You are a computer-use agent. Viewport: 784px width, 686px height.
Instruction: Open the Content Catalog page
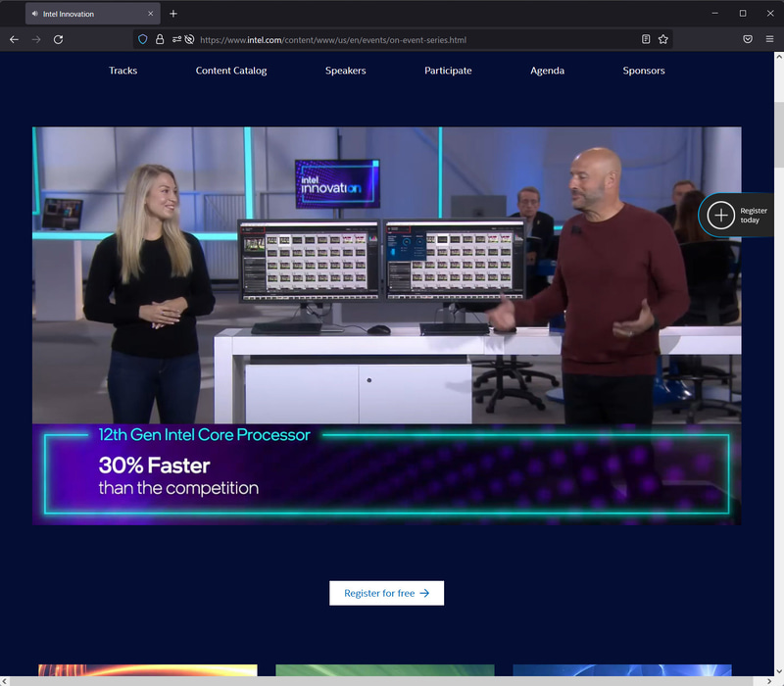tap(231, 71)
